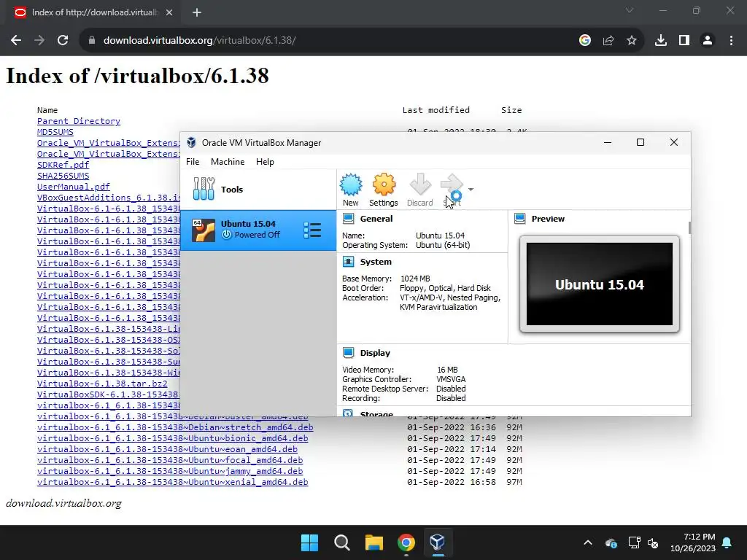Click the VirtualBox details pane scrollbar

pyautogui.click(x=689, y=227)
